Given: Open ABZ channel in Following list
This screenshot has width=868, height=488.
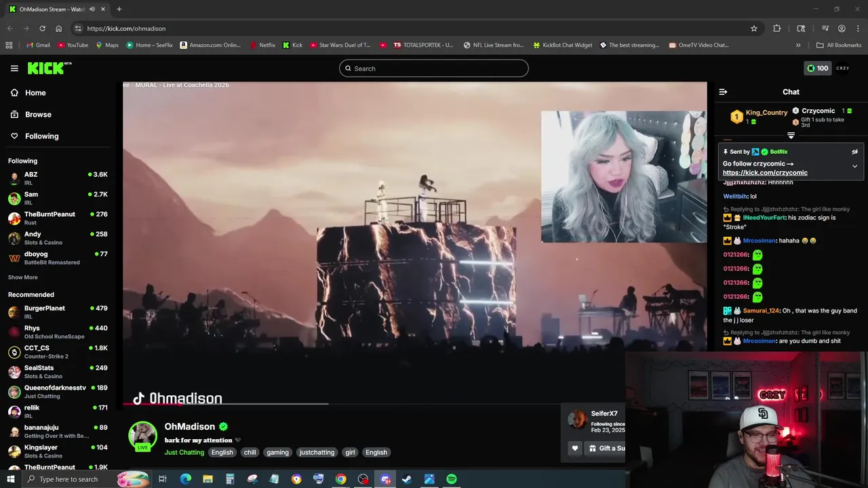Looking at the screenshot, I should point(58,178).
